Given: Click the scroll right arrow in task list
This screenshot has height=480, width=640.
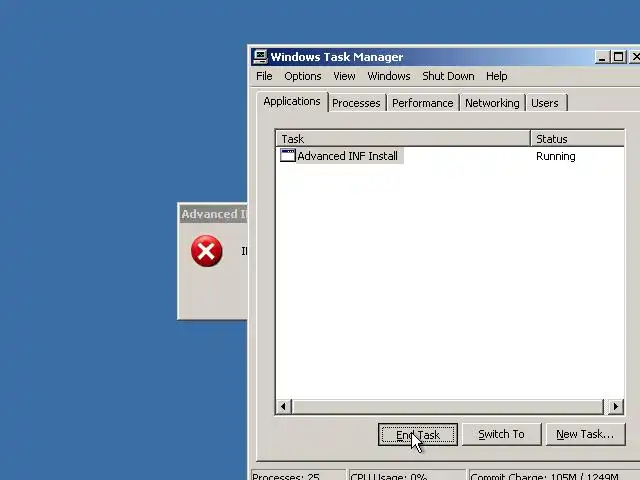Looking at the screenshot, I should pyautogui.click(x=616, y=407).
